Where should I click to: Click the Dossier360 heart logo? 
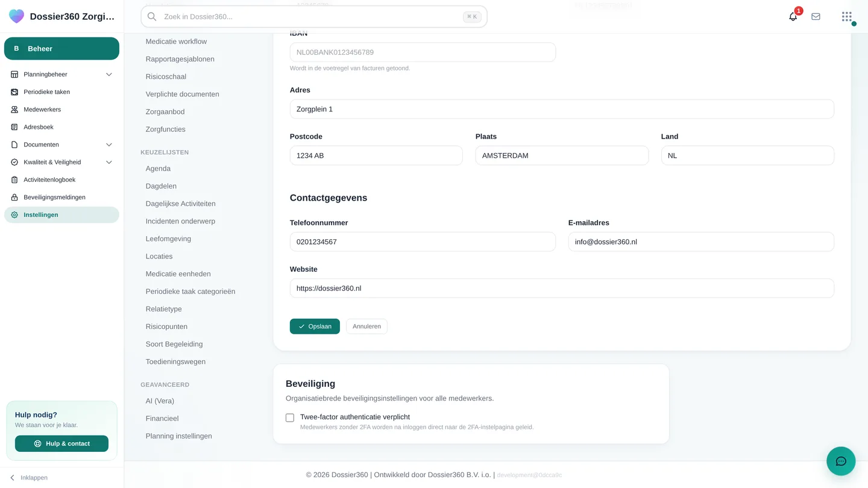point(17,16)
